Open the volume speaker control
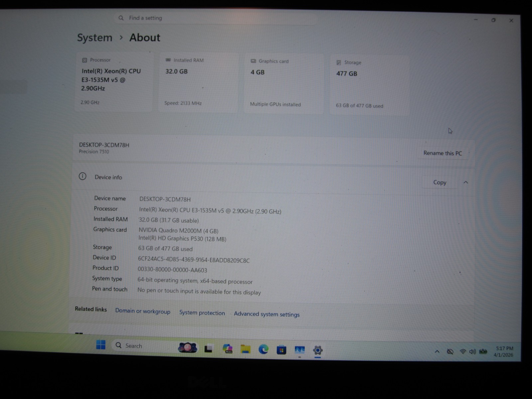 (472, 351)
